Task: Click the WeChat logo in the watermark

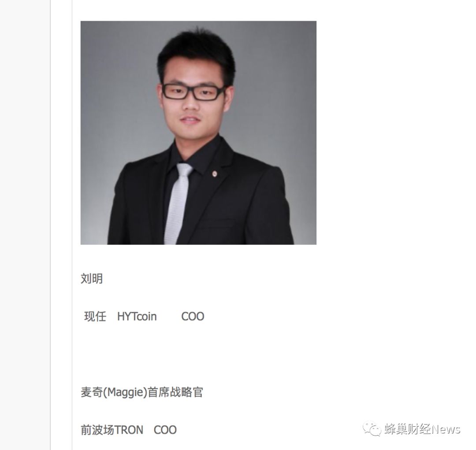Action: (x=372, y=429)
